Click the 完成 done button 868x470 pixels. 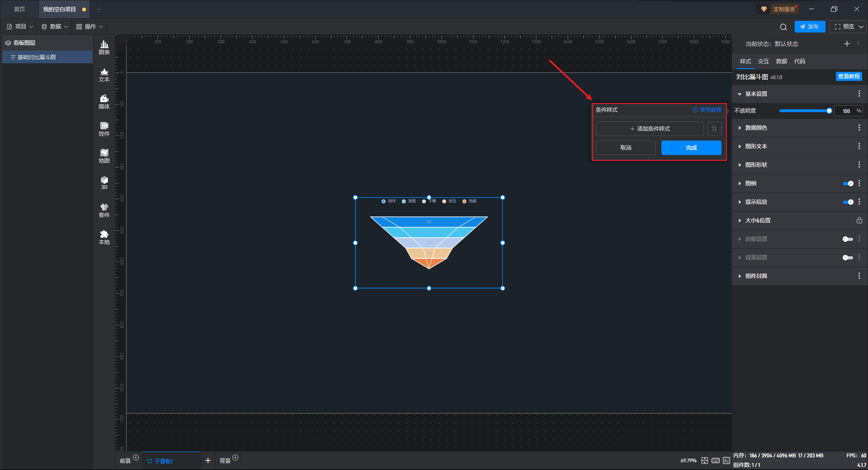pos(691,148)
